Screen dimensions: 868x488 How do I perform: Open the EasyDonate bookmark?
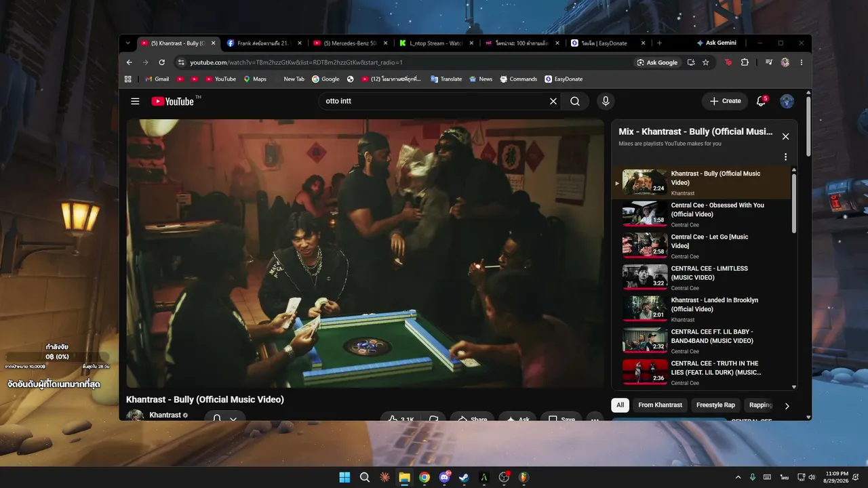[564, 79]
